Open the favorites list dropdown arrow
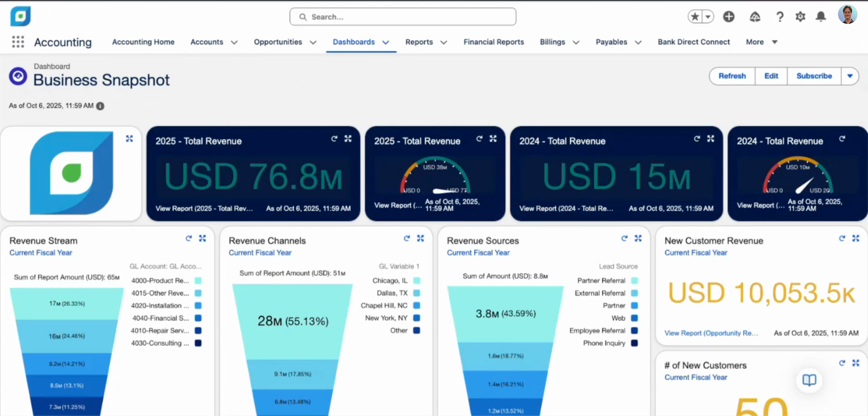 coord(708,16)
